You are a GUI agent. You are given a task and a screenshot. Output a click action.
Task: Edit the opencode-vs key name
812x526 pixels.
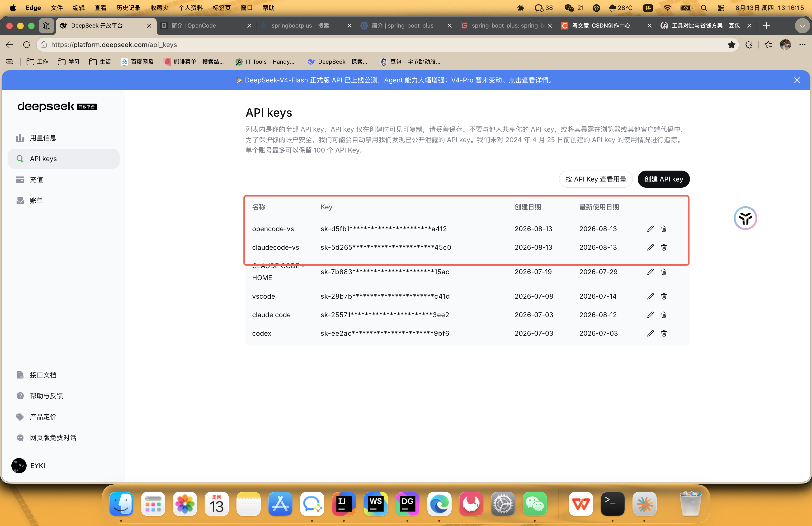point(650,229)
